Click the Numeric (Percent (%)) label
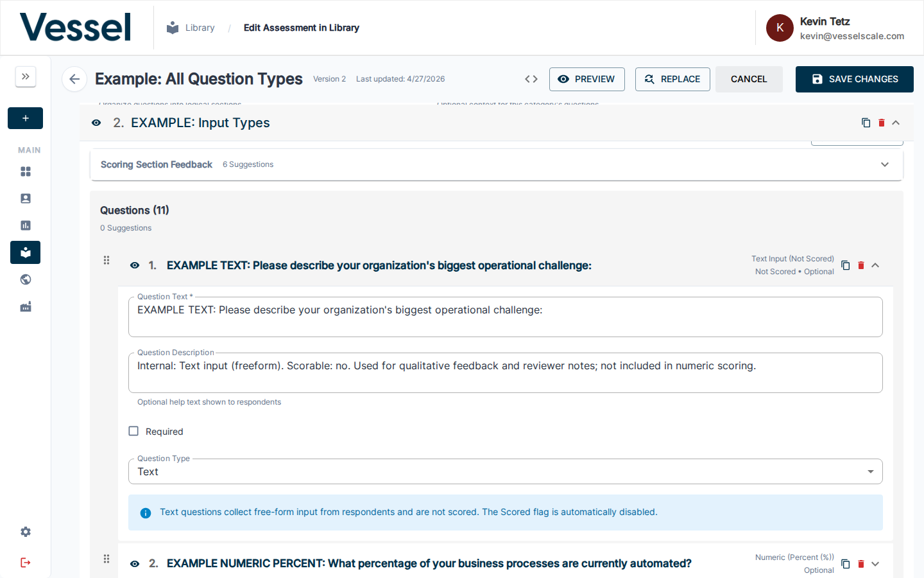 coord(794,557)
